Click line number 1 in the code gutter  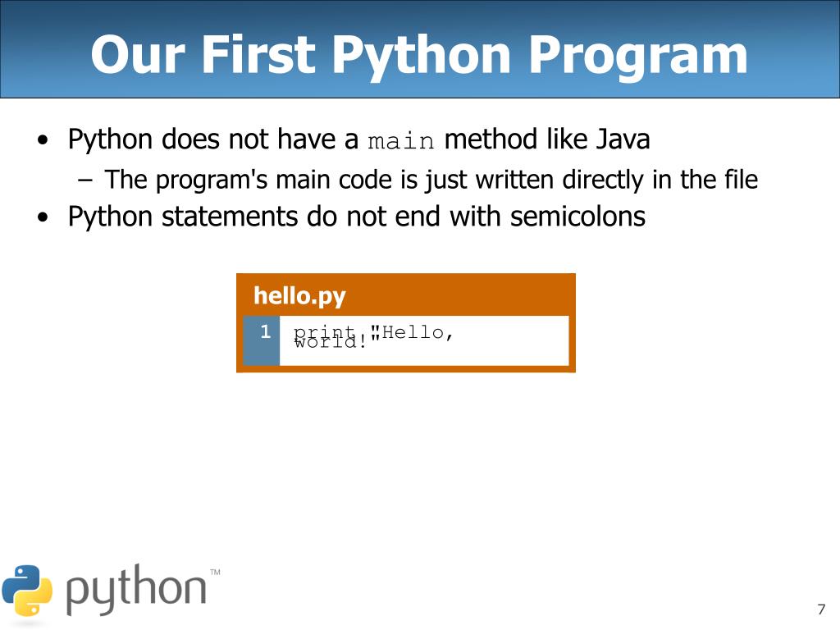(265, 331)
